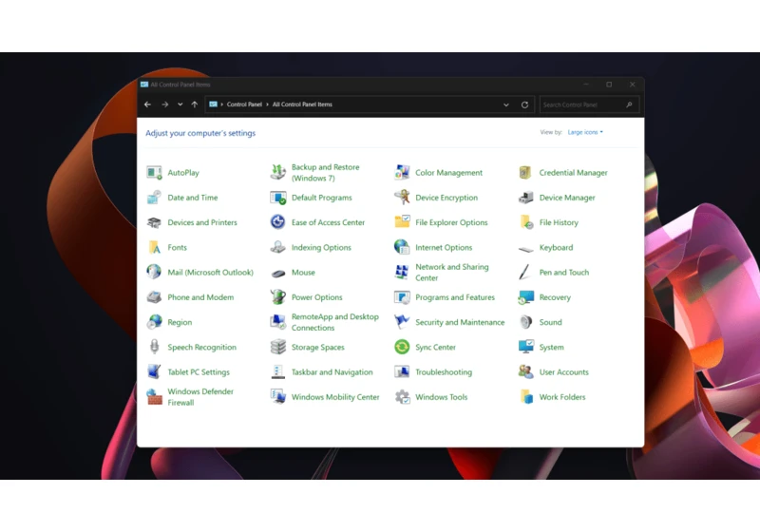This screenshot has width=760, height=532.
Task: Refresh the Control Panel view
Action: [x=524, y=104]
